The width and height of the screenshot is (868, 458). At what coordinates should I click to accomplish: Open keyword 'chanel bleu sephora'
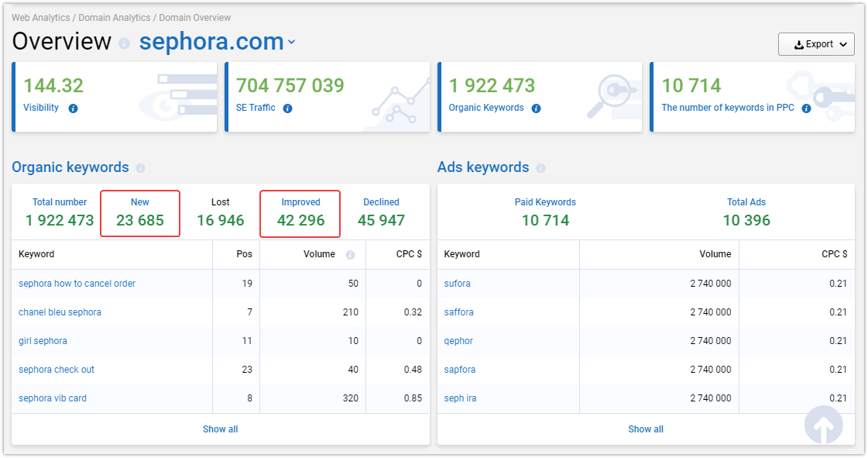click(60, 312)
